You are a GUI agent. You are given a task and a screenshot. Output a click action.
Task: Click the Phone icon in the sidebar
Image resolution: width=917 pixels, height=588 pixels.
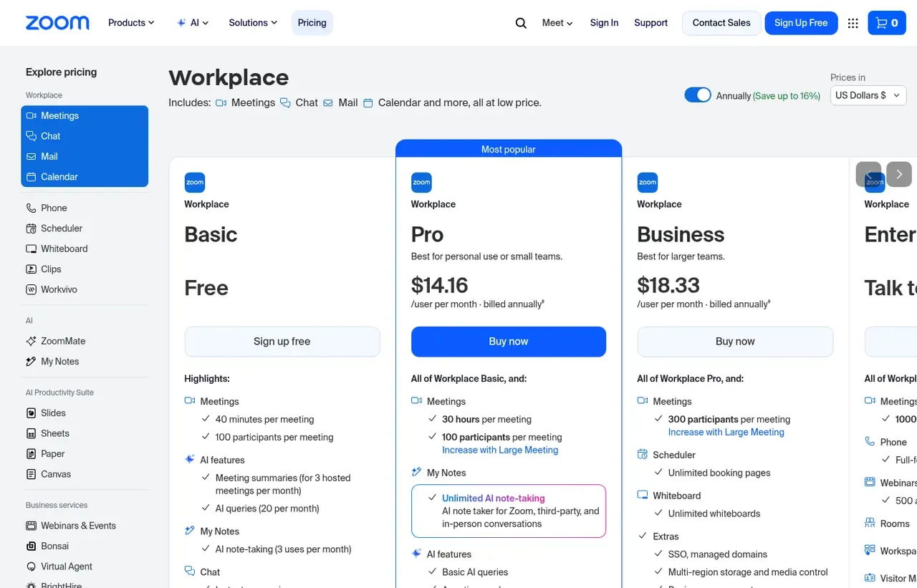pos(31,208)
